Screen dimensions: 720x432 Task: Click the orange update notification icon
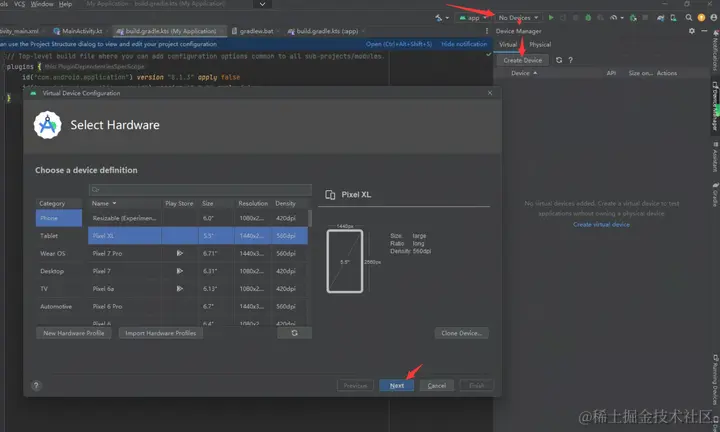click(701, 17)
